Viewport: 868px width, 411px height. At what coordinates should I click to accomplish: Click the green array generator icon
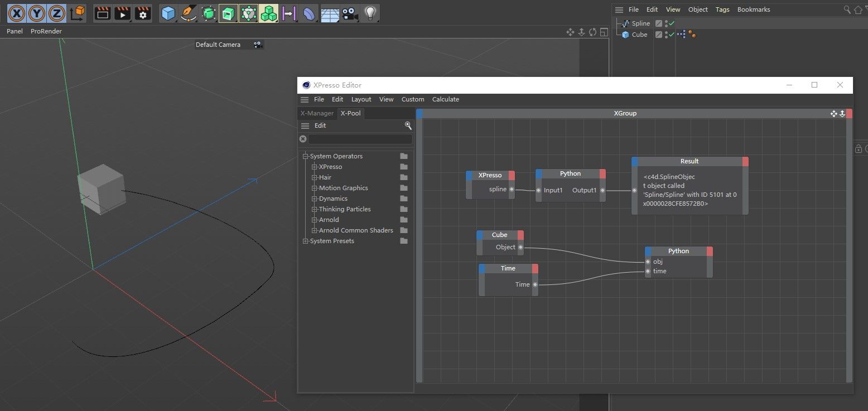(248, 13)
